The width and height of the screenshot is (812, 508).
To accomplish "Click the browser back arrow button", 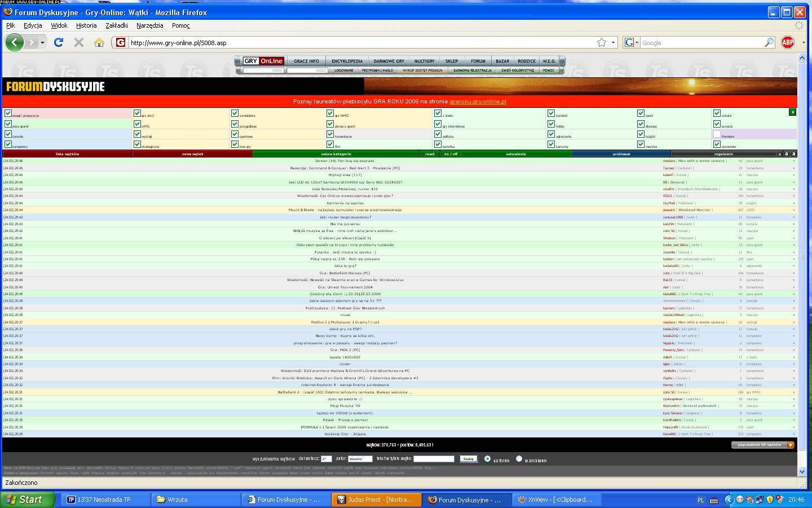I will coord(15,42).
